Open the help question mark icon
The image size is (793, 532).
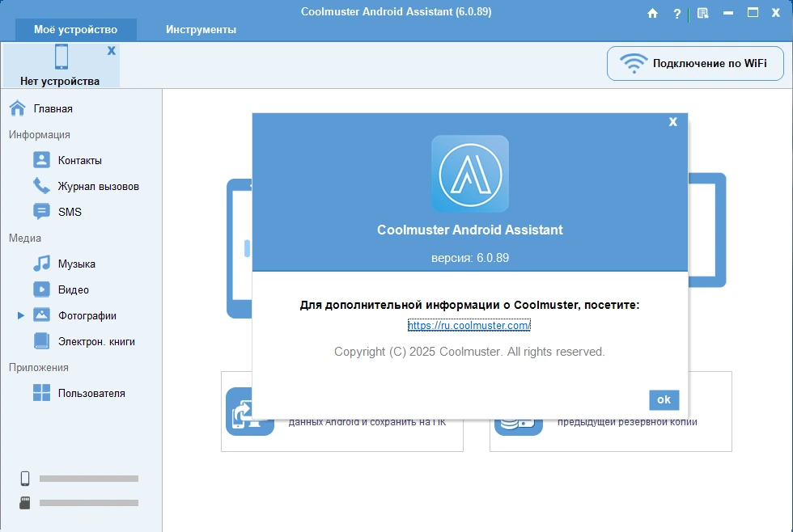tap(677, 14)
